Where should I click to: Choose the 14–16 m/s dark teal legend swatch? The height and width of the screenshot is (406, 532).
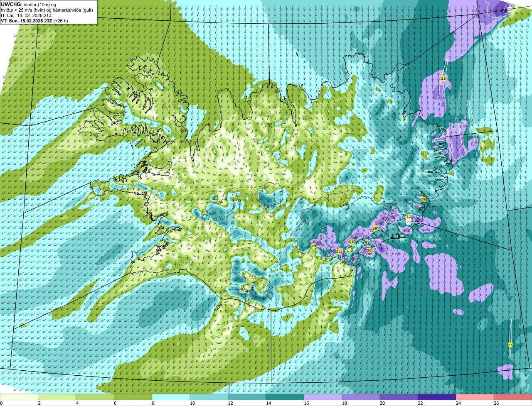[286, 397]
